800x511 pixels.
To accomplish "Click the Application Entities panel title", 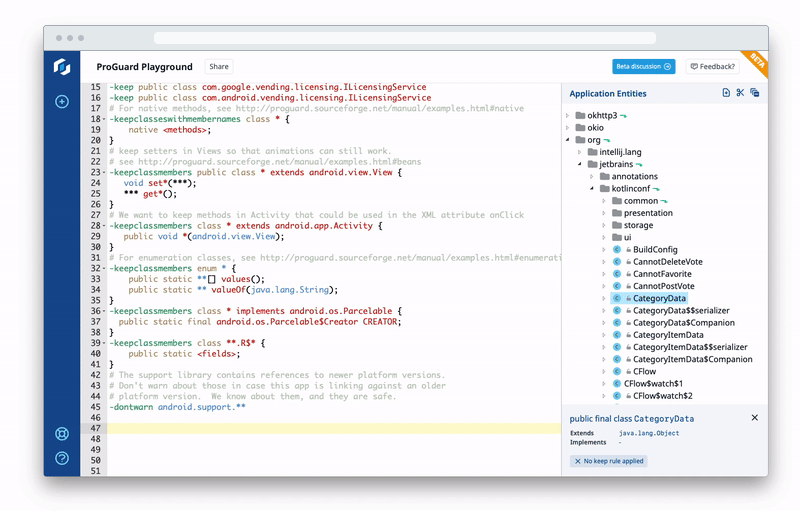I will click(x=608, y=93).
